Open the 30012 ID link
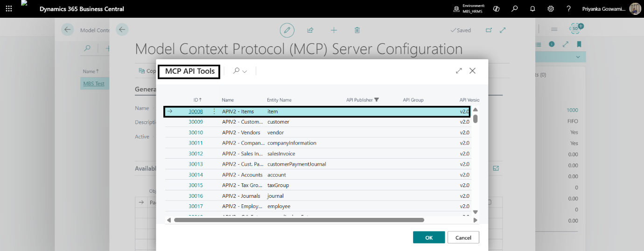 196,153
